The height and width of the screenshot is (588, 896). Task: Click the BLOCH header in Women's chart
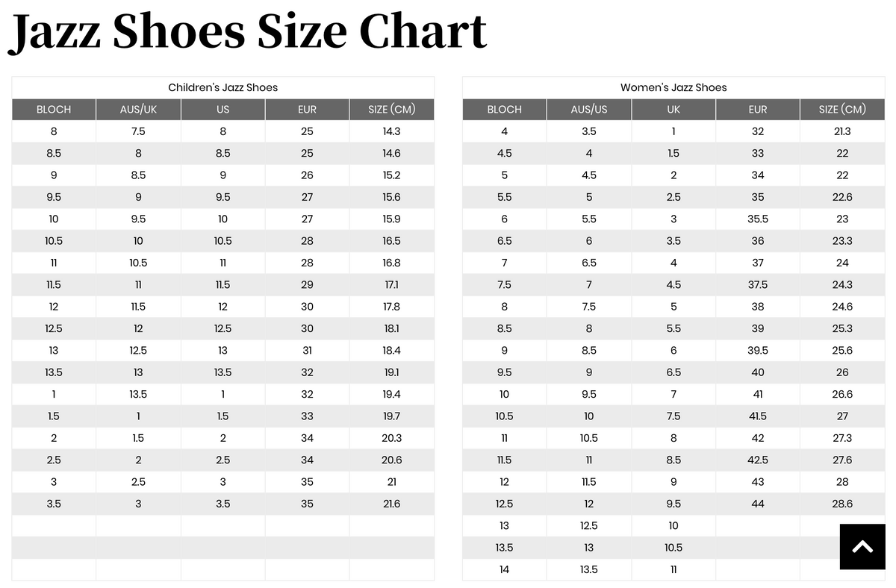504,109
